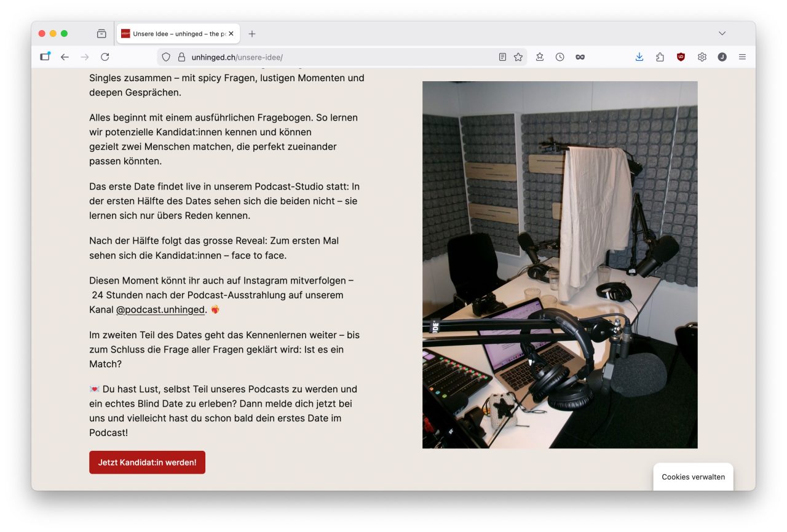Open tracking protection shield in address bar
Viewport: 787px width, 532px height.
point(166,57)
